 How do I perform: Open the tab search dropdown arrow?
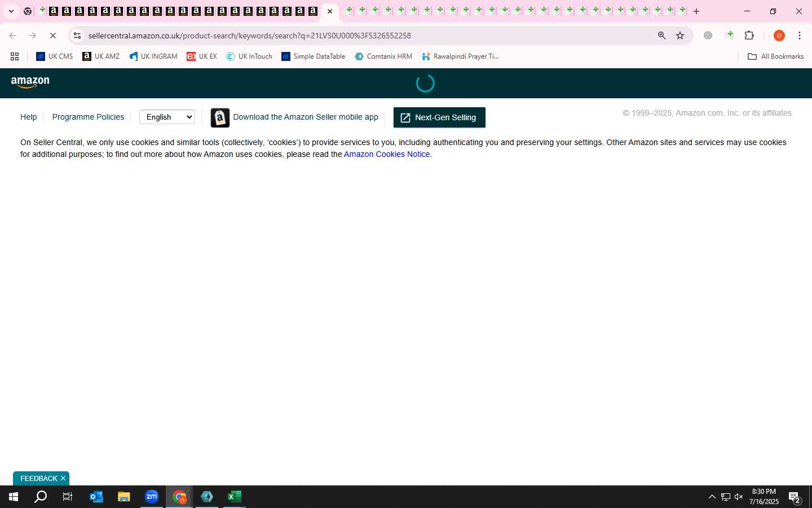11,11
